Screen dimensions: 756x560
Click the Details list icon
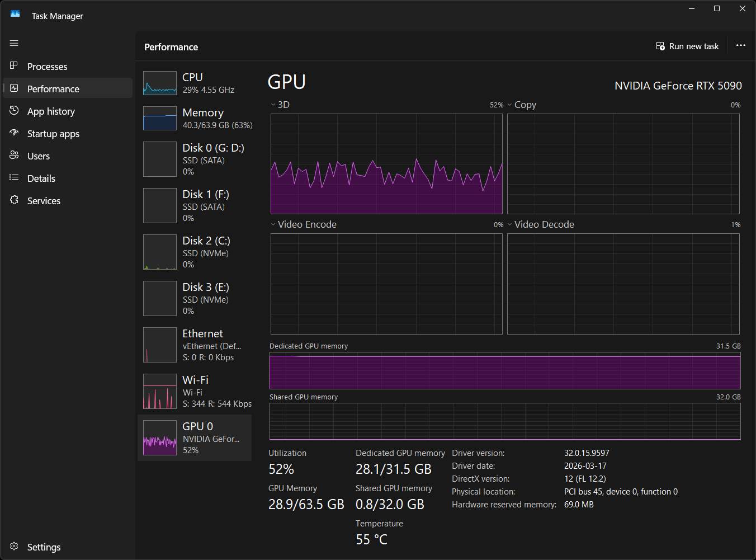pos(15,178)
